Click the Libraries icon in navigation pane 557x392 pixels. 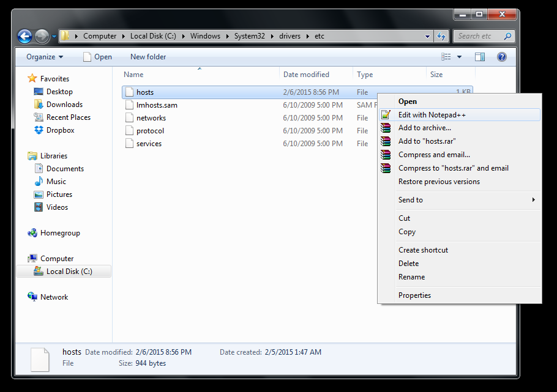point(32,155)
